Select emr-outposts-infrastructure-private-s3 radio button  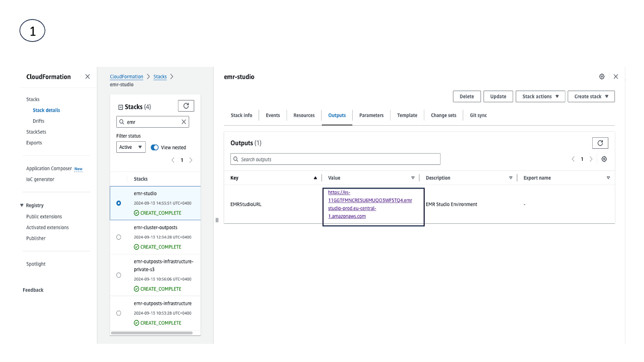(x=119, y=275)
